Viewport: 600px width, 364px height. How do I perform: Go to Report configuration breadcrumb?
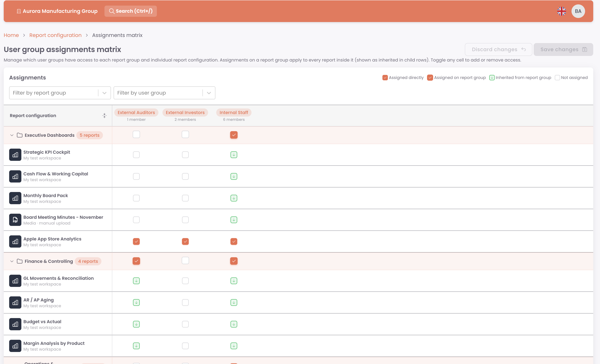pos(55,35)
